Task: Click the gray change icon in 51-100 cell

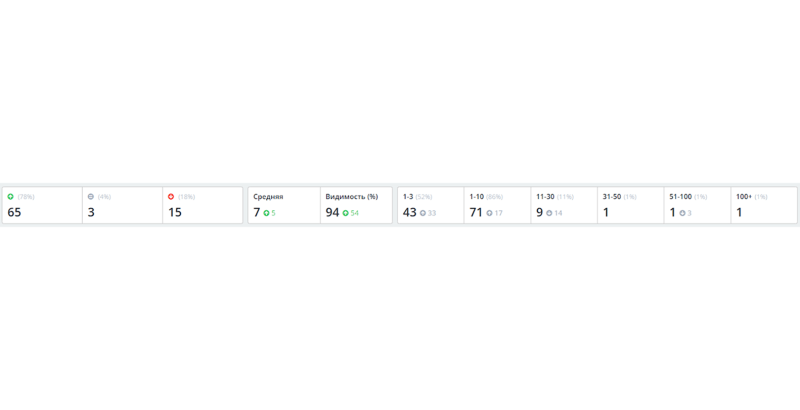Action: coord(682,213)
